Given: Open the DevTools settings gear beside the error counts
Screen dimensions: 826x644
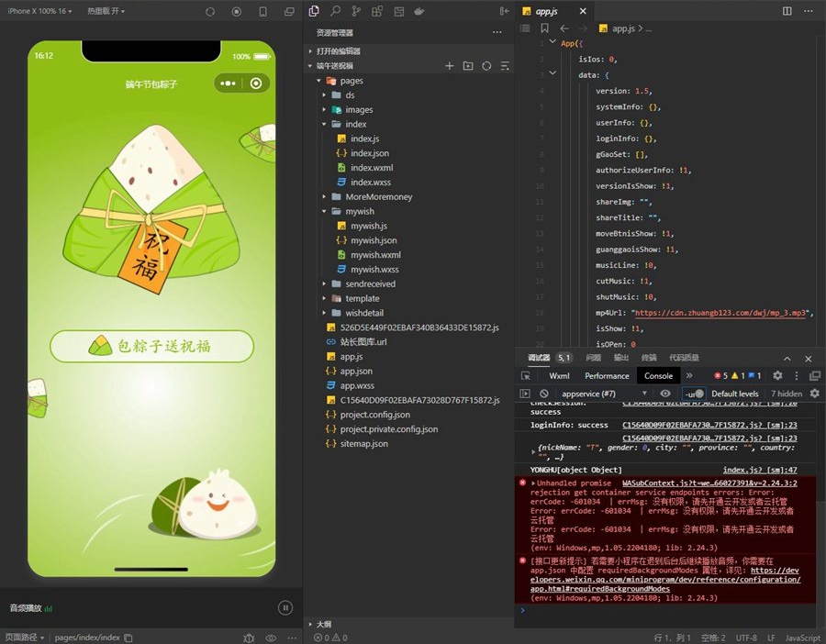Looking at the screenshot, I should pos(777,375).
